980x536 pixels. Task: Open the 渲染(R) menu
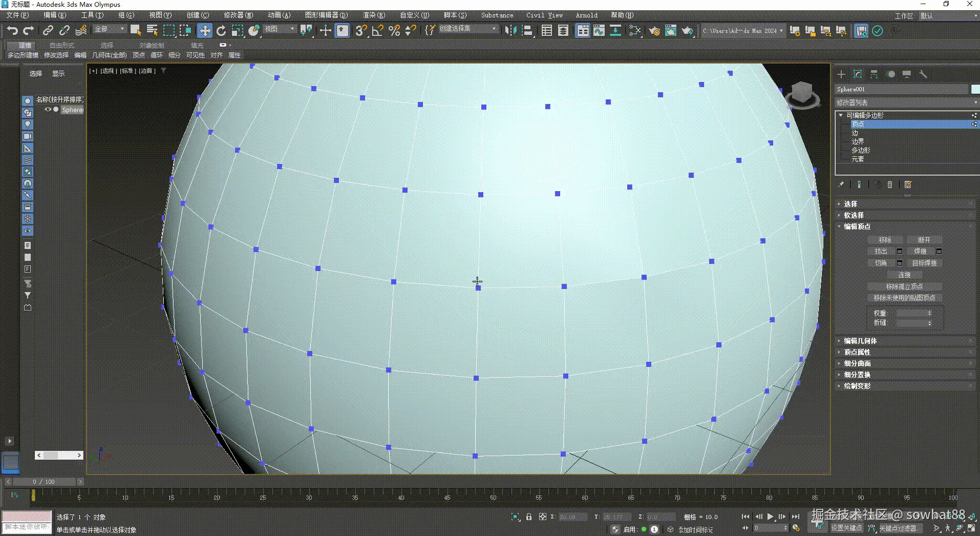click(x=374, y=15)
